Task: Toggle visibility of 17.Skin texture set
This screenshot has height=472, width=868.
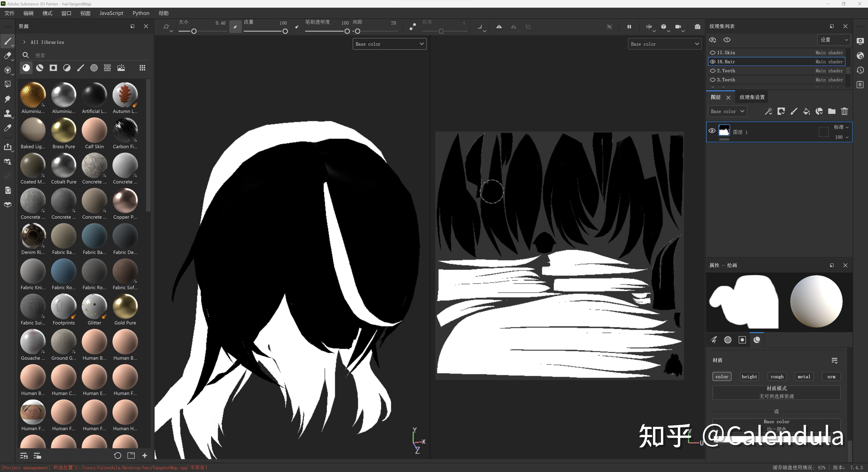Action: coord(712,53)
